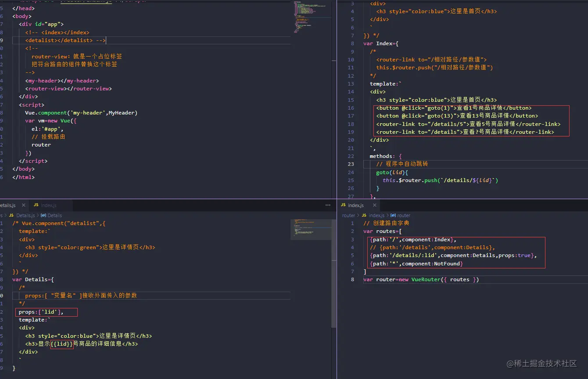588x379 pixels.
Task: Click the vertical scrollbar of Details.js editor
Action: (333, 274)
